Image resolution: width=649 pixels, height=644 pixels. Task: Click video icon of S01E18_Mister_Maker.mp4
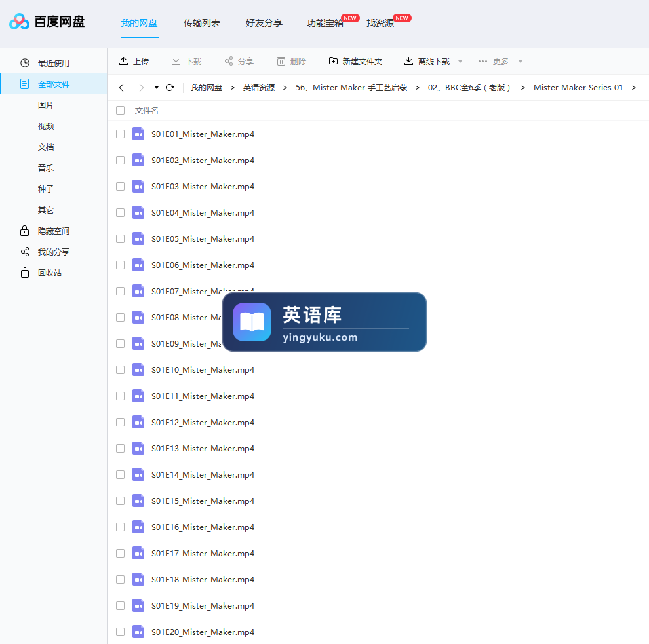coord(138,580)
